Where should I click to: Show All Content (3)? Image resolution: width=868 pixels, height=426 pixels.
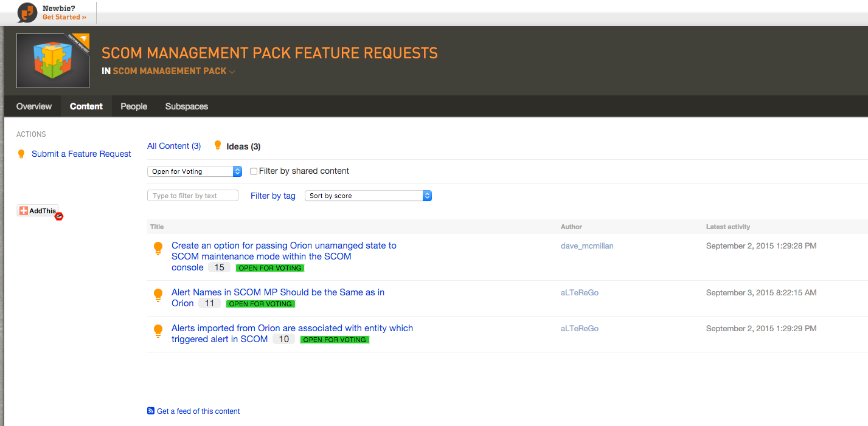tap(174, 146)
